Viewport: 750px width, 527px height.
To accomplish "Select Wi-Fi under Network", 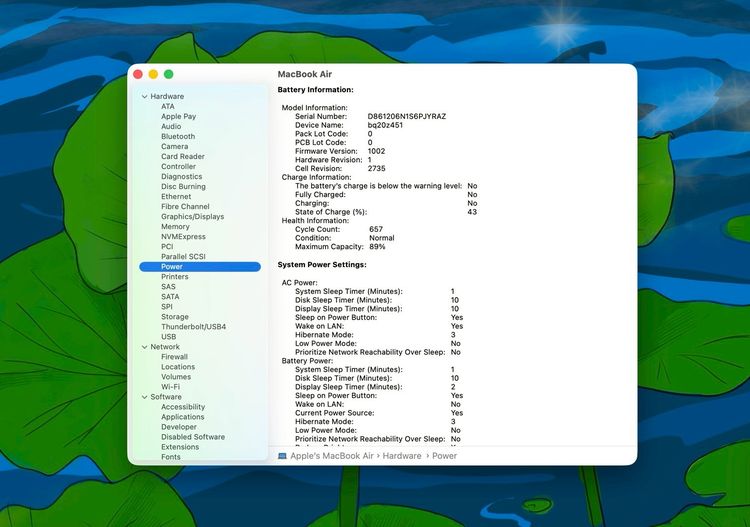I will coord(171,387).
